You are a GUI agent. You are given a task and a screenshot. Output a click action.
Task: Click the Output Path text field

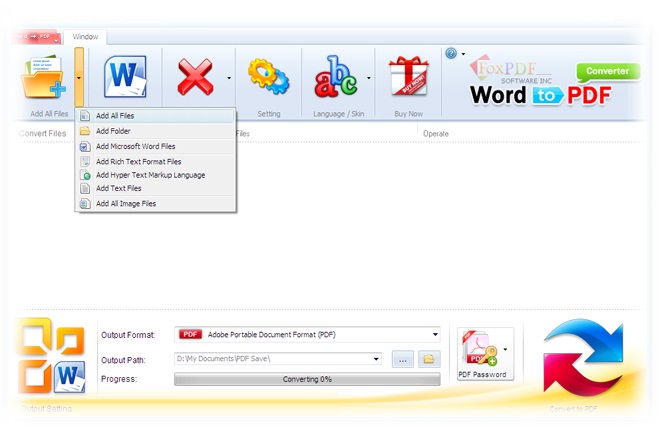[273, 359]
